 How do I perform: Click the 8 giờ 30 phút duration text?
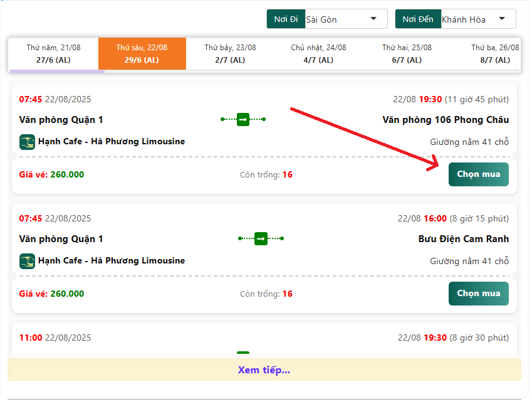479,338
